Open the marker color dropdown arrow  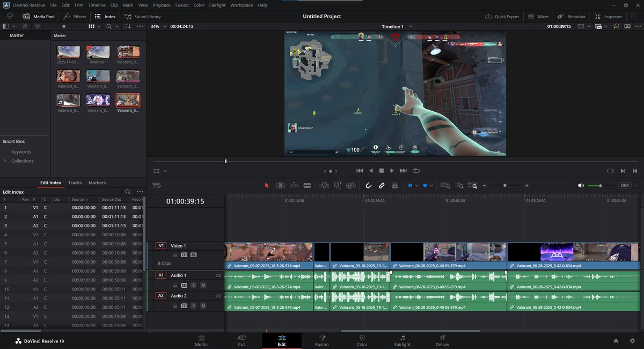(x=431, y=186)
